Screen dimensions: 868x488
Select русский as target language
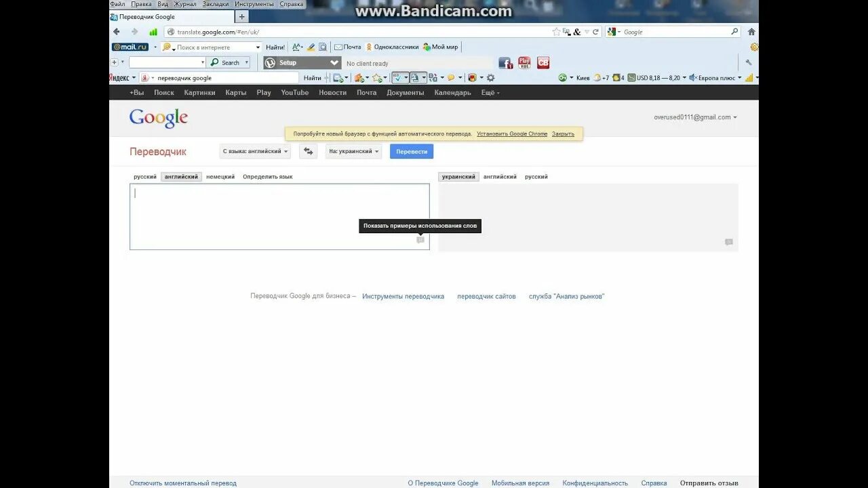tap(536, 177)
